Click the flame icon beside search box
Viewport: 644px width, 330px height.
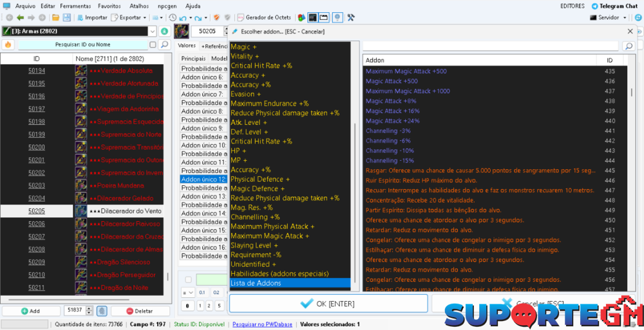[8, 45]
